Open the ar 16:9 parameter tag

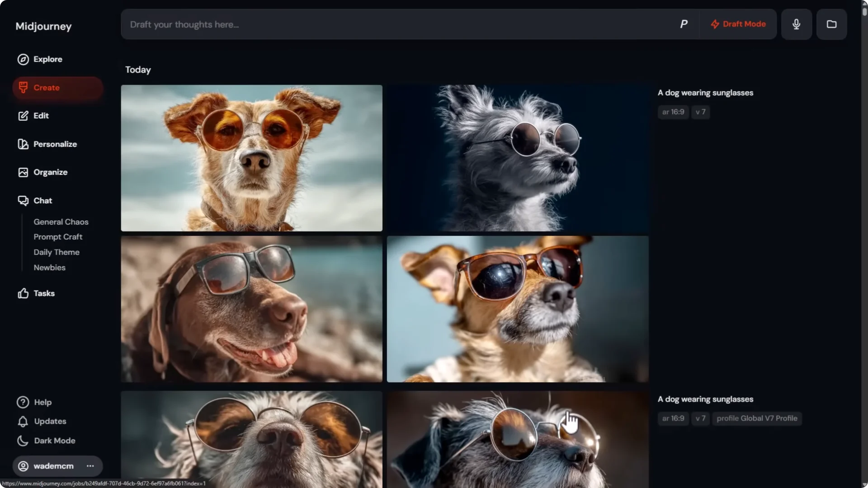(672, 112)
